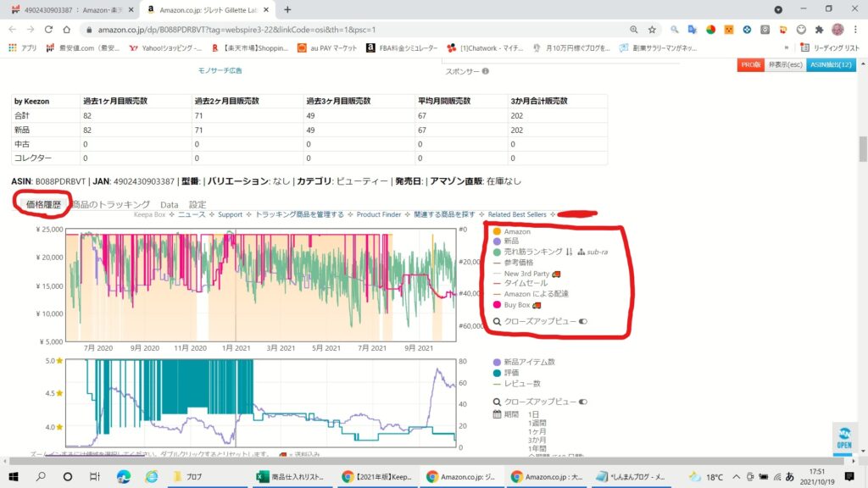
Task: Click the sales rank sort icon
Action: 569,252
